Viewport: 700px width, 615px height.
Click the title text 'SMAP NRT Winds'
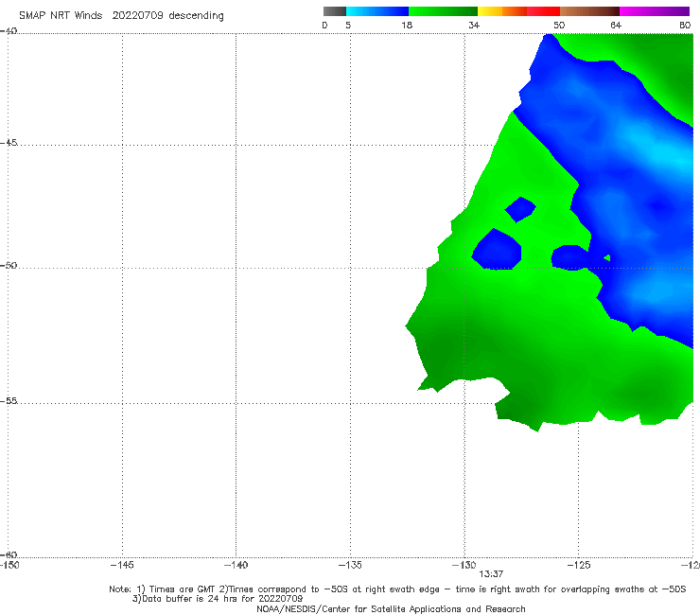61,16
